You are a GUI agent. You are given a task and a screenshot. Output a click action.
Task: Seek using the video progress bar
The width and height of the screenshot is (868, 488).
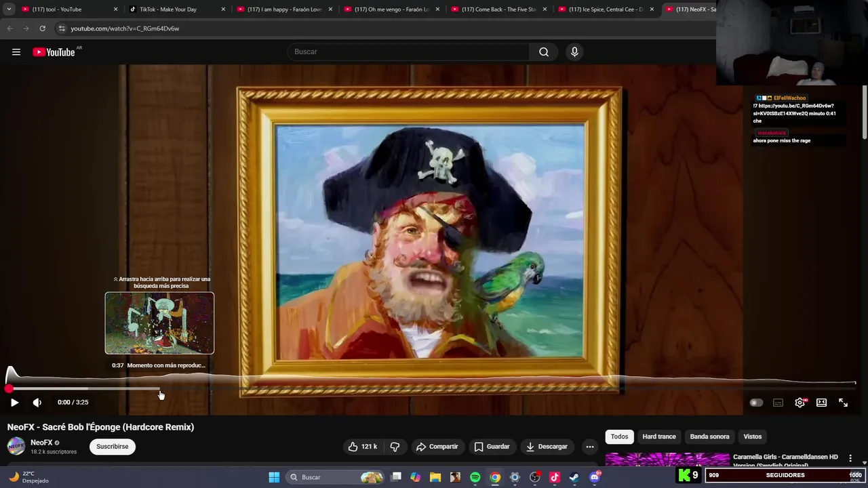(x=431, y=389)
